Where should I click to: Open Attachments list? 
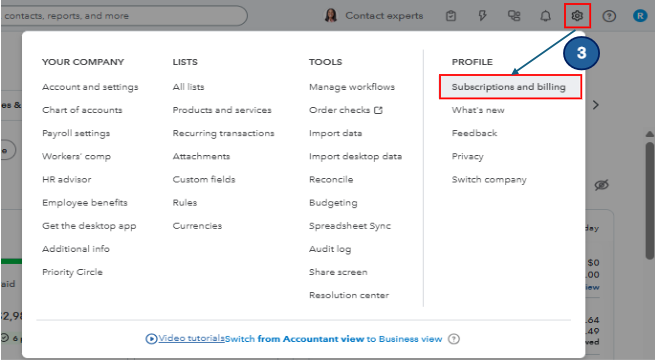pyautogui.click(x=201, y=157)
